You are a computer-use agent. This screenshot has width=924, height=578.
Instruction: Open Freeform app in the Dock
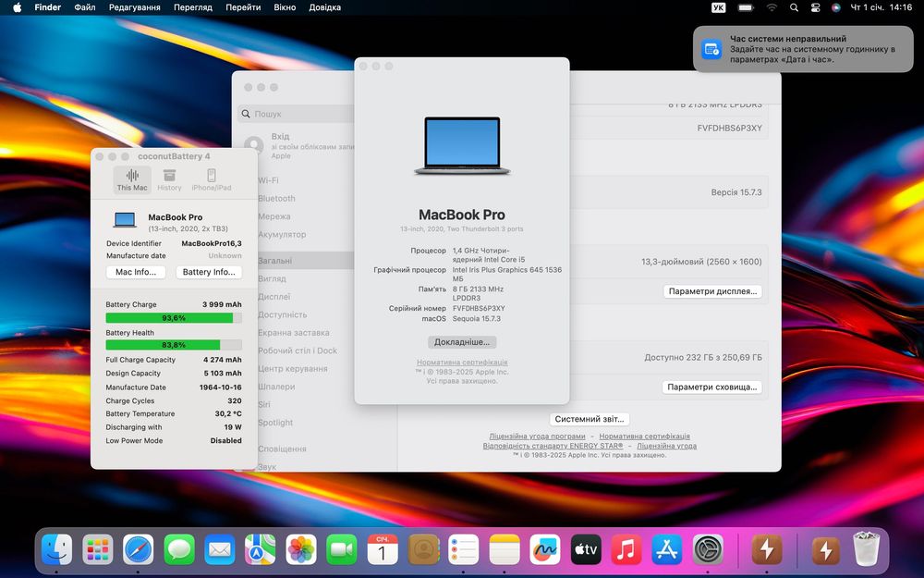[545, 549]
